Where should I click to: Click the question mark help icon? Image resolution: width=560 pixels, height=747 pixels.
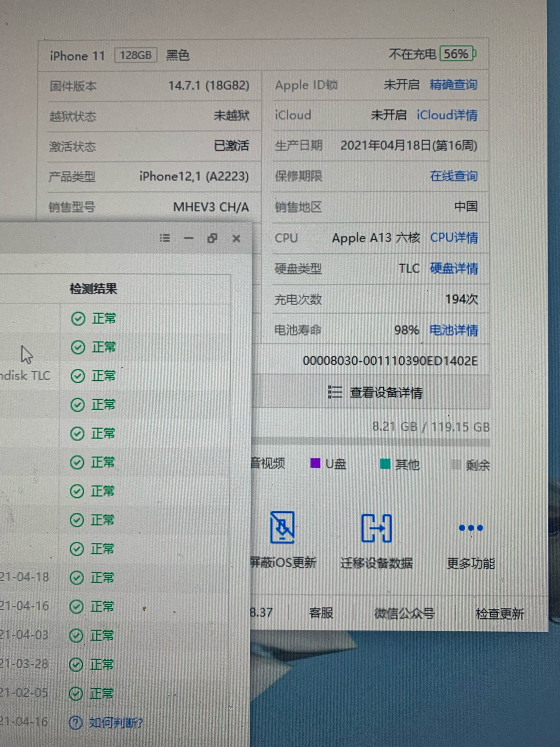tap(76, 723)
